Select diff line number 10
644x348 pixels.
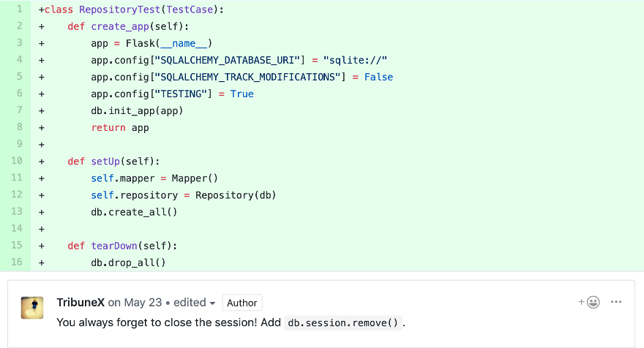(18, 161)
